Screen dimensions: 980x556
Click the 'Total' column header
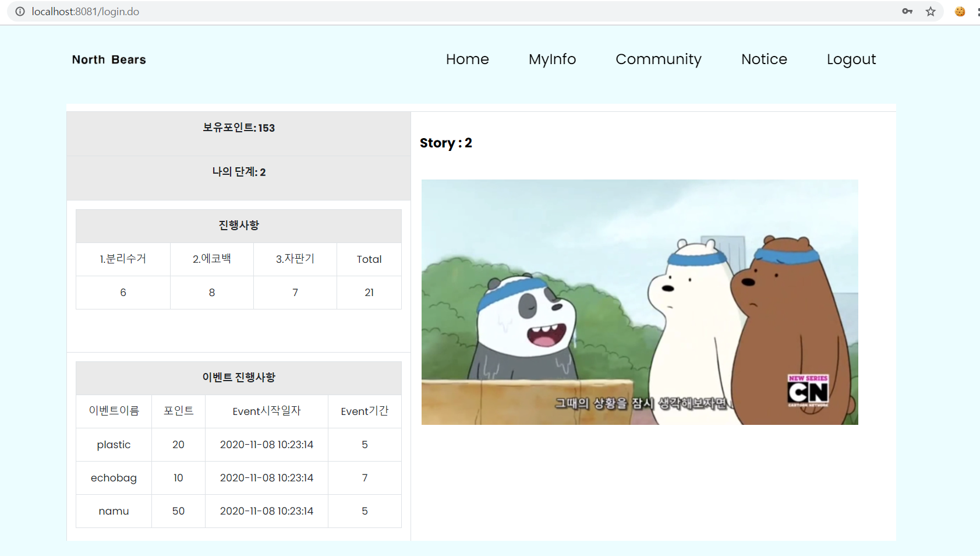(x=369, y=259)
